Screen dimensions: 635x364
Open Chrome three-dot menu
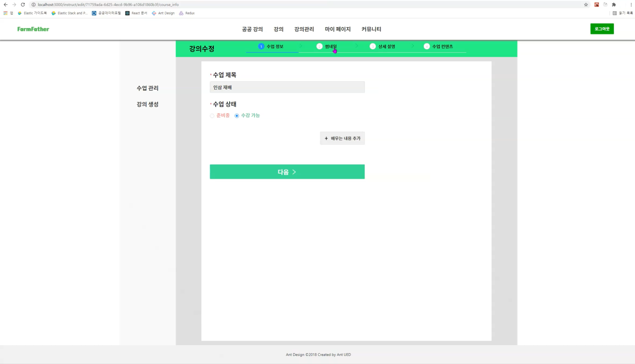tap(631, 4)
